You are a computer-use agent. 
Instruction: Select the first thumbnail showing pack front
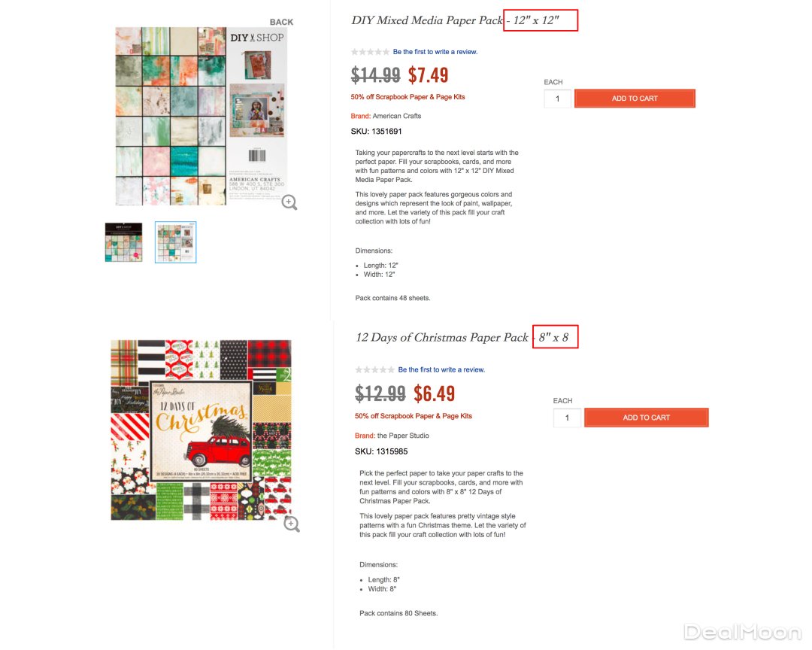(123, 242)
